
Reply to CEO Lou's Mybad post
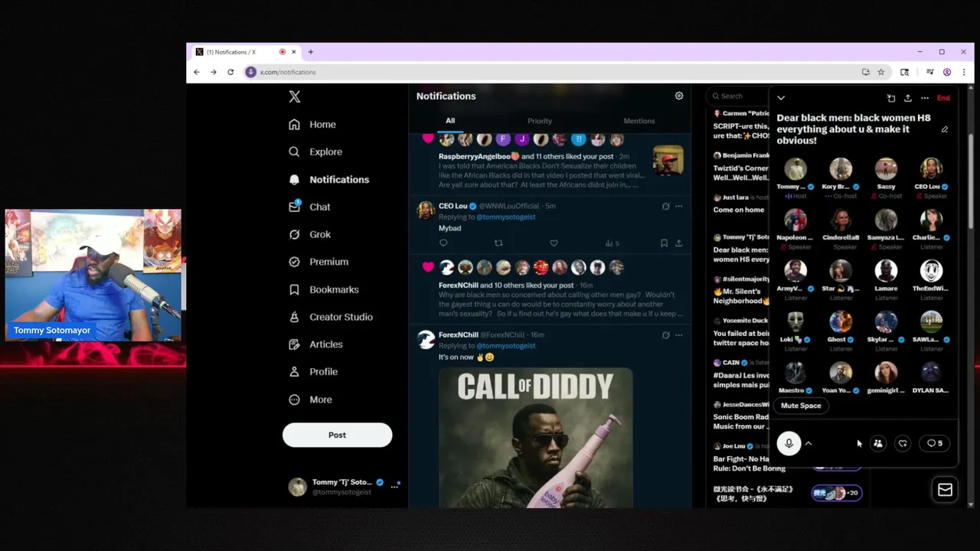443,243
